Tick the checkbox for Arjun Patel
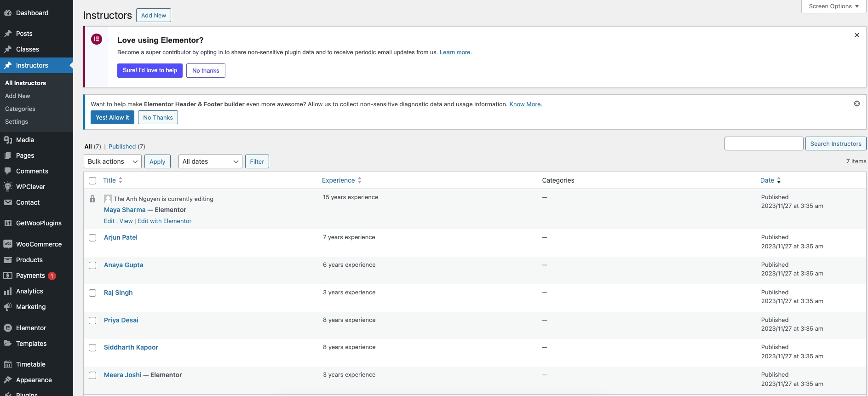The width and height of the screenshot is (868, 396). 92,238
